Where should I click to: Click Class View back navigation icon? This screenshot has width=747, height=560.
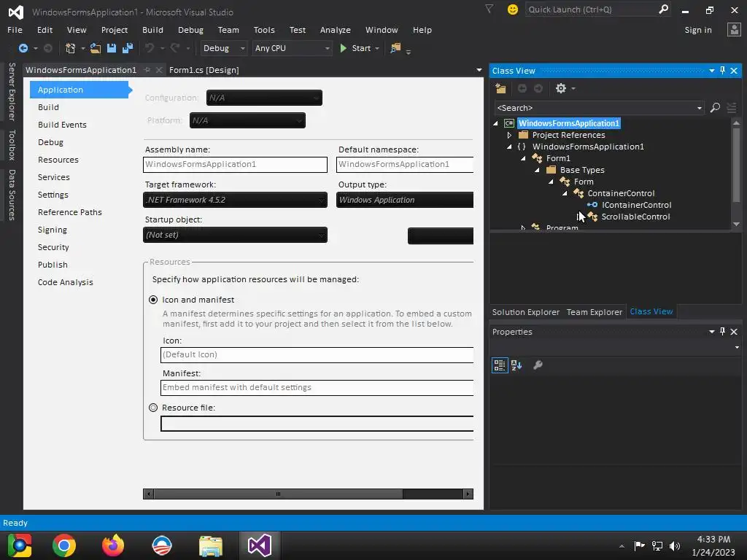[x=522, y=88]
